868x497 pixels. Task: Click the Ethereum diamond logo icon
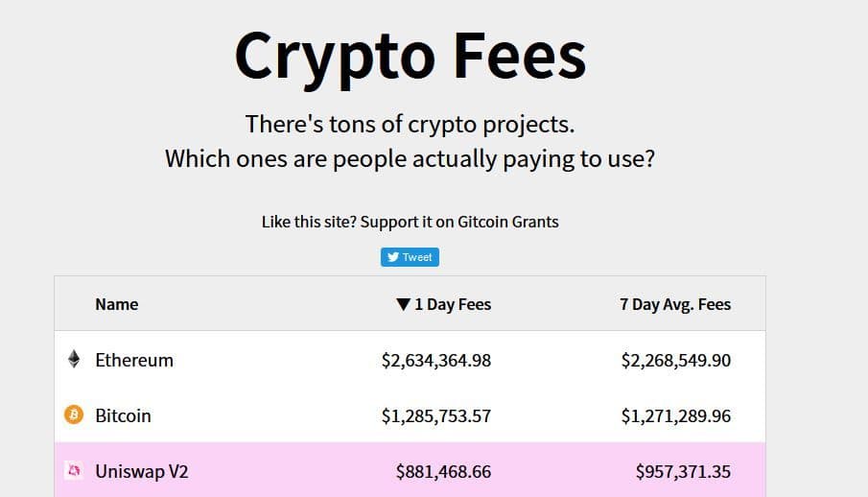click(x=74, y=360)
